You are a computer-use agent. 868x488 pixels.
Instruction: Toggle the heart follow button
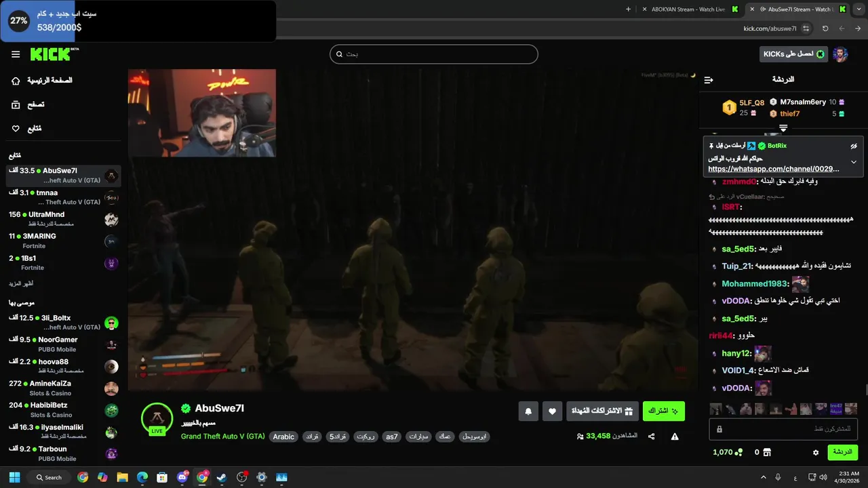point(552,411)
